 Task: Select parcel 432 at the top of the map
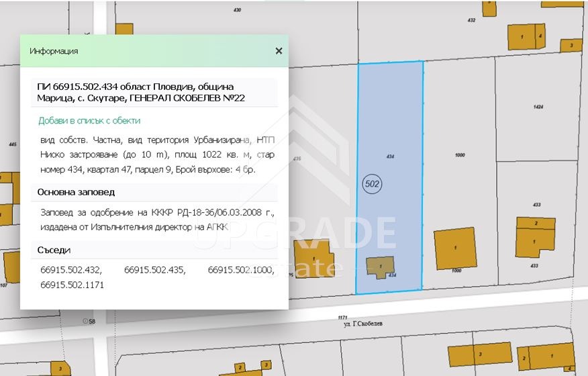coord(471,21)
